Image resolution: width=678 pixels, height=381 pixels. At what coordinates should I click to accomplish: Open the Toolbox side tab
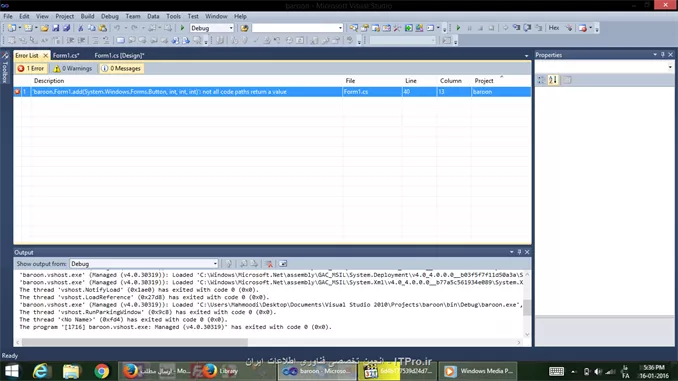[5, 68]
